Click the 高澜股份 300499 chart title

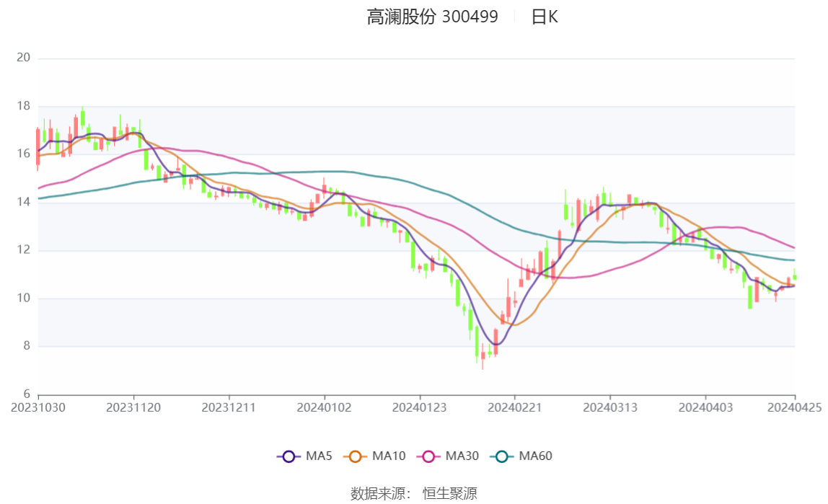[433, 17]
